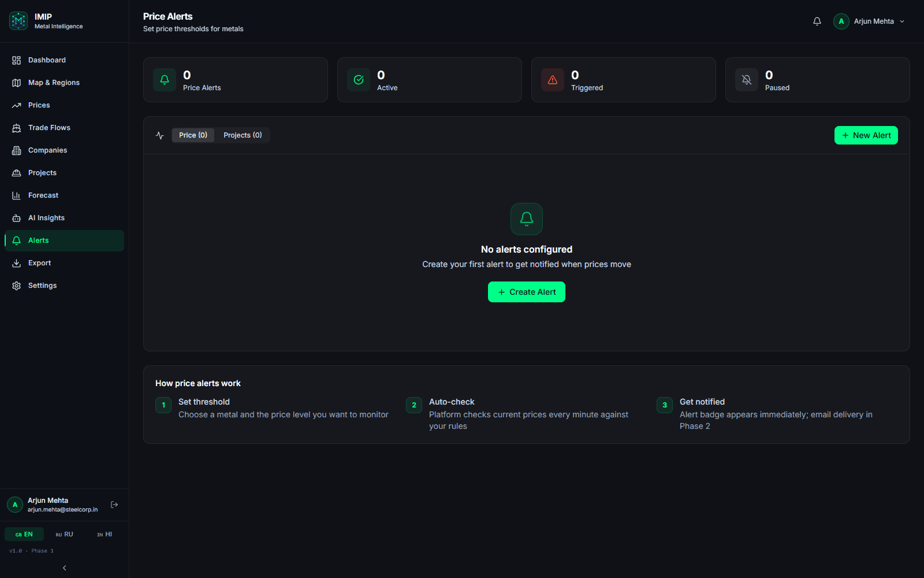Open Projects in the sidebar

coord(64,173)
